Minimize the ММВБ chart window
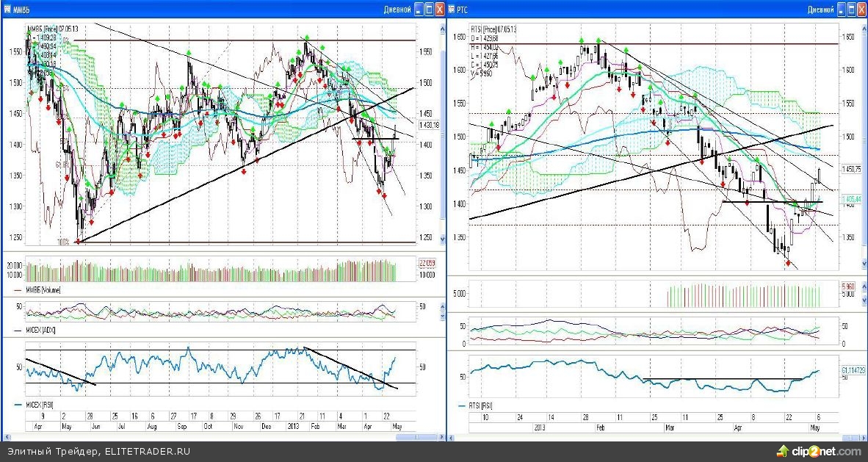 tap(418, 9)
